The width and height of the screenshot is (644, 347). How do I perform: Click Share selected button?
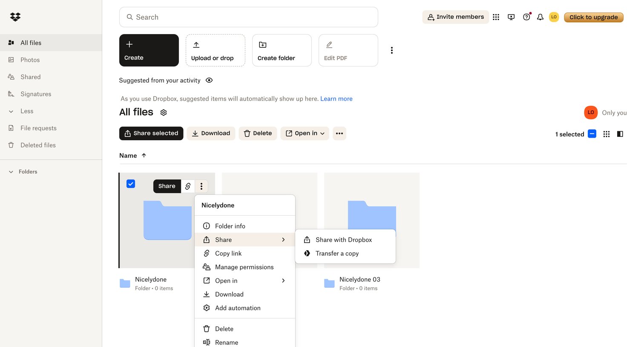pos(151,133)
